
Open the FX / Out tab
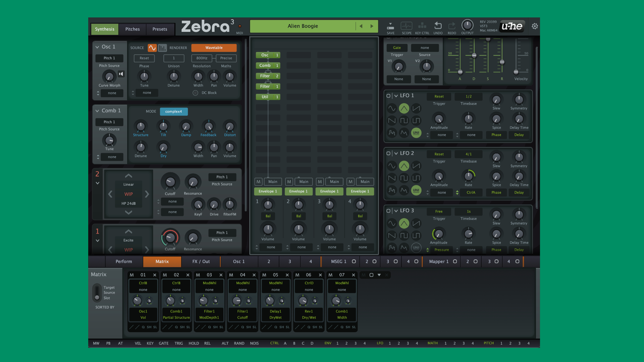[x=201, y=261]
